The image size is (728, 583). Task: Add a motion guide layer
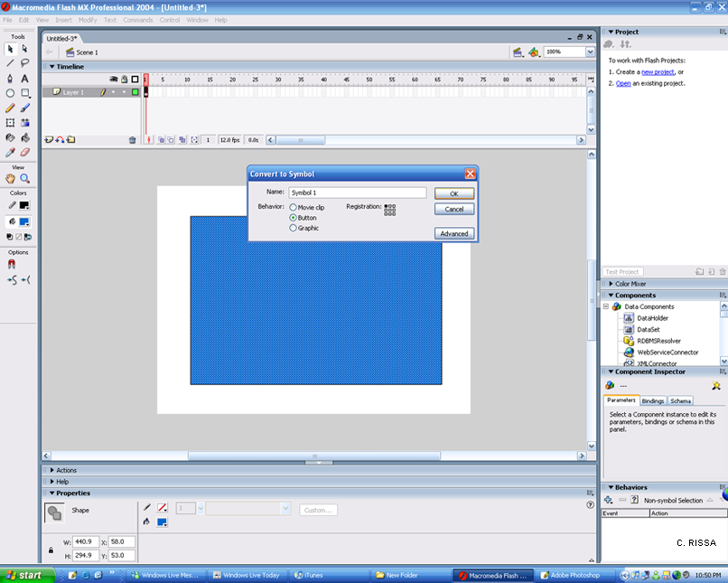[60, 140]
